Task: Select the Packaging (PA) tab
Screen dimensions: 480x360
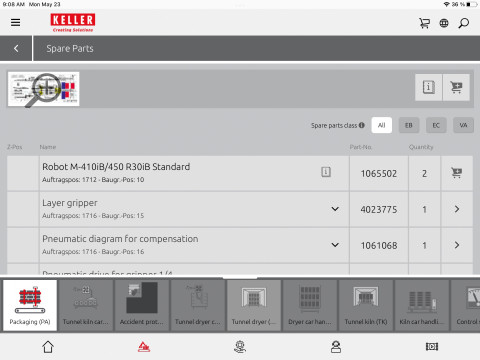Action: (30, 305)
